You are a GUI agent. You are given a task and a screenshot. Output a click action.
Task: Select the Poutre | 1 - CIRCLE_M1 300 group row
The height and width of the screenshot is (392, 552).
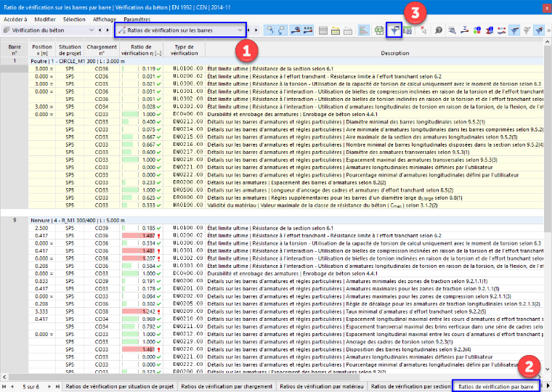[x=286, y=61]
